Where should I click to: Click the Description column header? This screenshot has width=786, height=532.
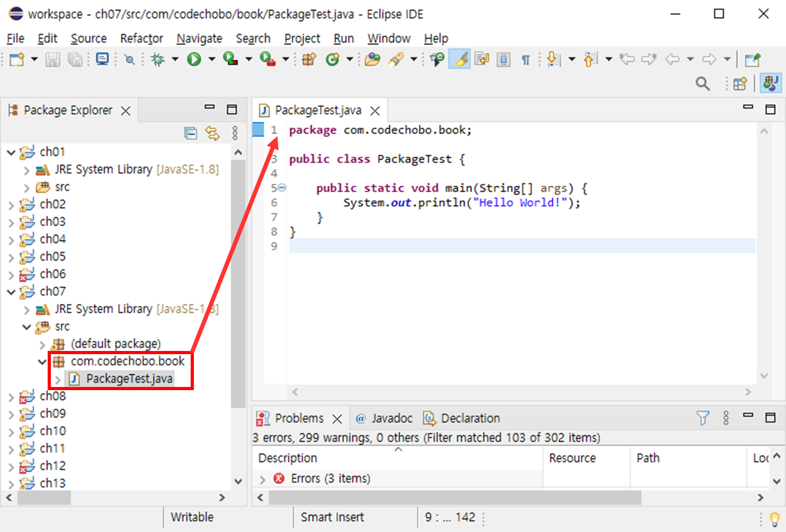(x=397, y=458)
